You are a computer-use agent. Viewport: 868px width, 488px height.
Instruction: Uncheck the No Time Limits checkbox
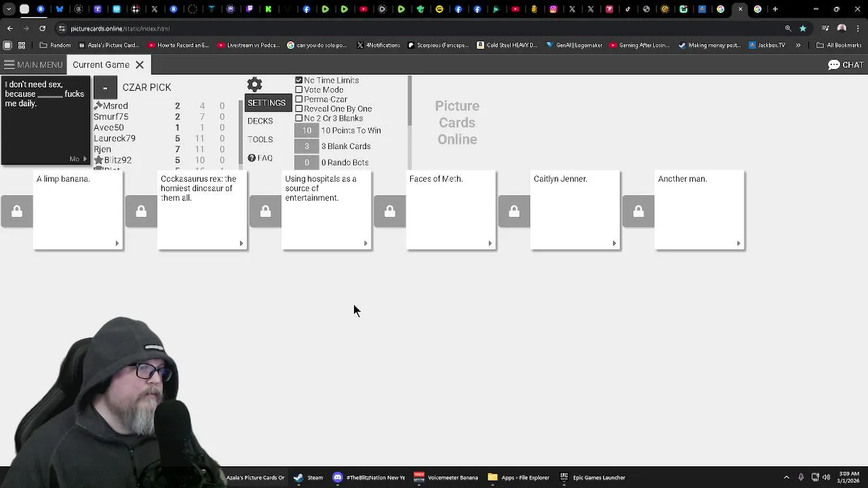tap(298, 80)
